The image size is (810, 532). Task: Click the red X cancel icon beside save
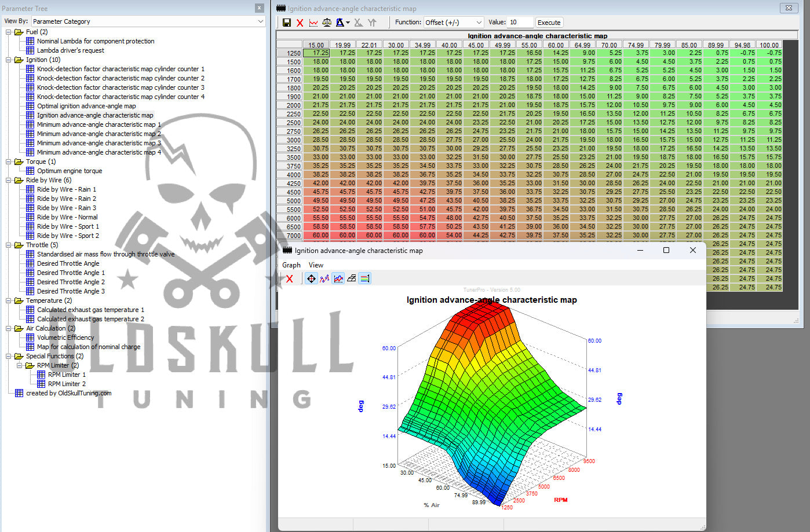300,23
